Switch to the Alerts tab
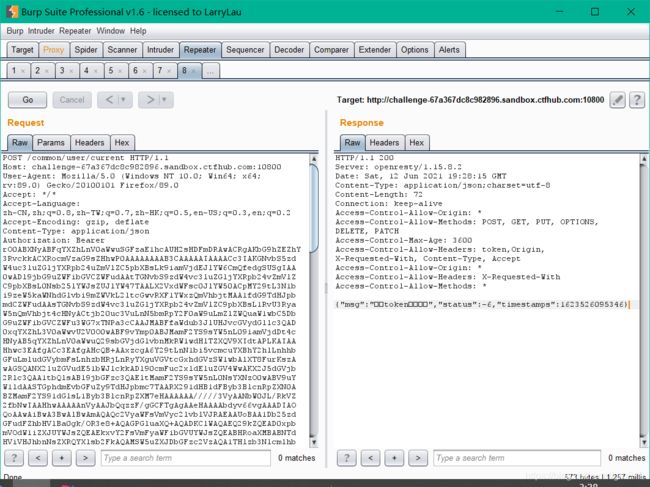650x487 pixels. (x=449, y=50)
